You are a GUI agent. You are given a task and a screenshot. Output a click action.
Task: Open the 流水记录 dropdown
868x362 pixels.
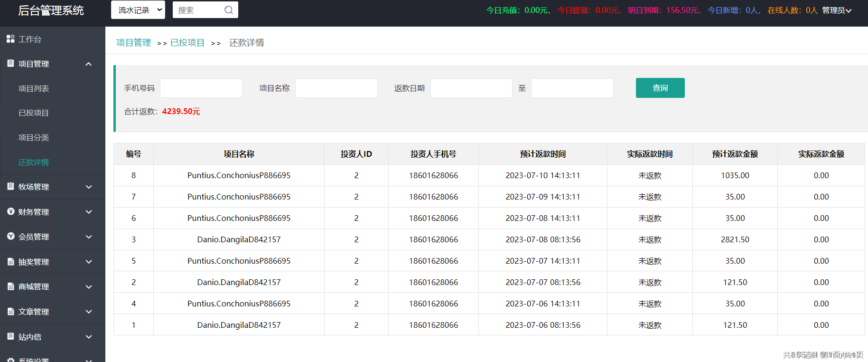pos(138,10)
